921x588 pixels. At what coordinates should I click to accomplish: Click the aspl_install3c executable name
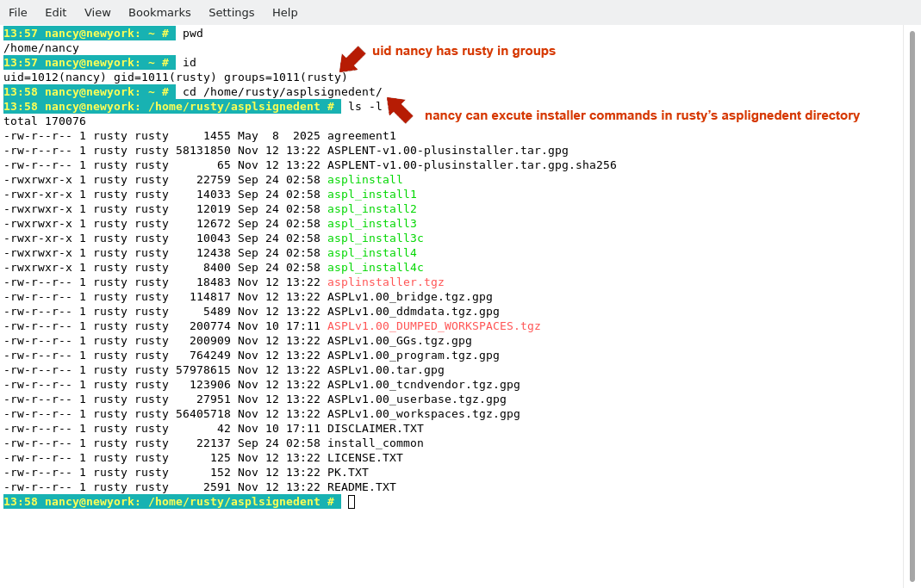[x=375, y=238]
